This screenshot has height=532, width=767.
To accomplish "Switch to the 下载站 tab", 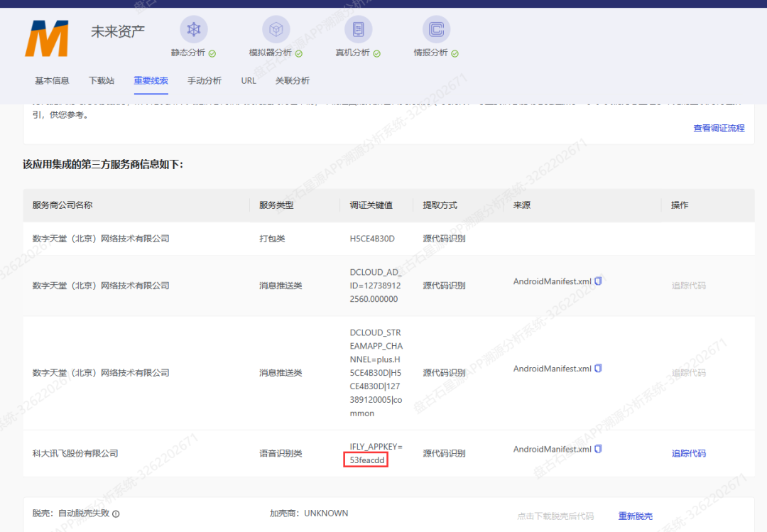I will point(102,81).
